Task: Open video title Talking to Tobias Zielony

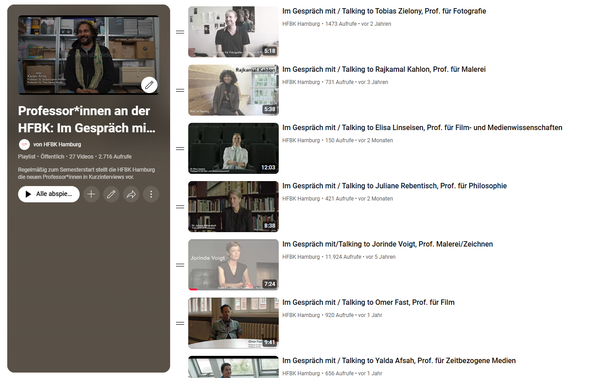Action: (384, 11)
